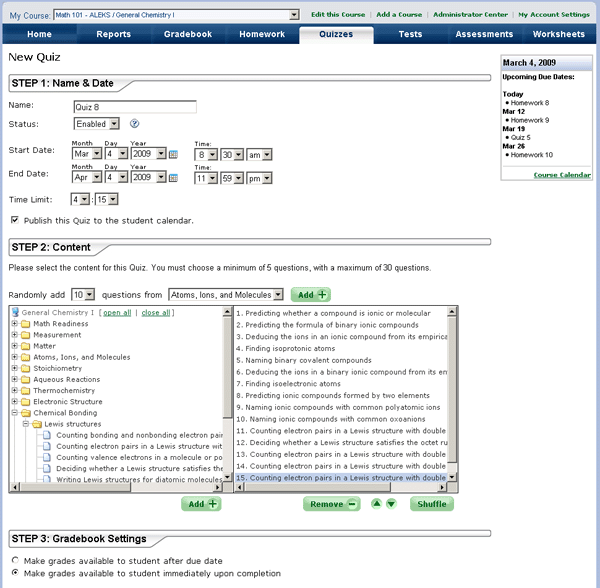Select make grades available after due date

click(14, 561)
